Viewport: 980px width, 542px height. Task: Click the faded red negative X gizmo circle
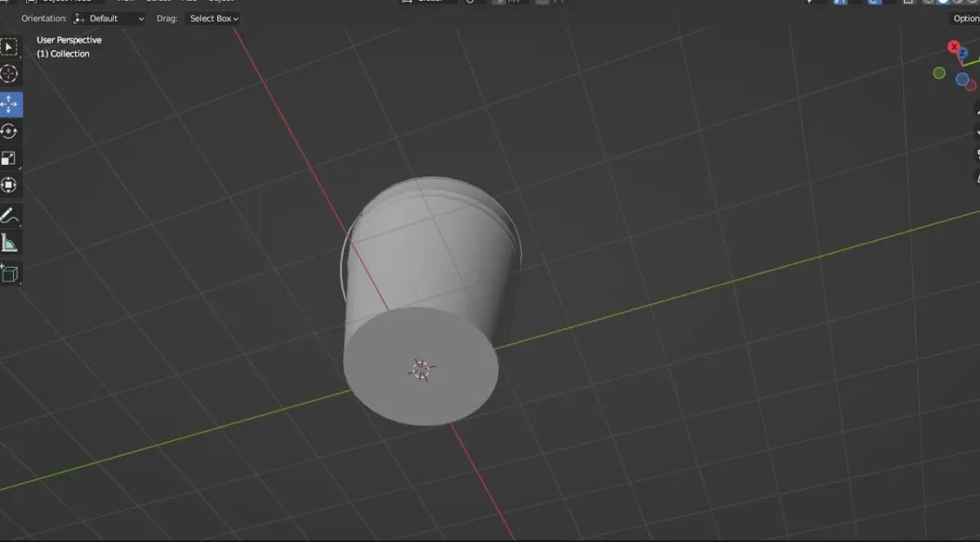coord(972,85)
